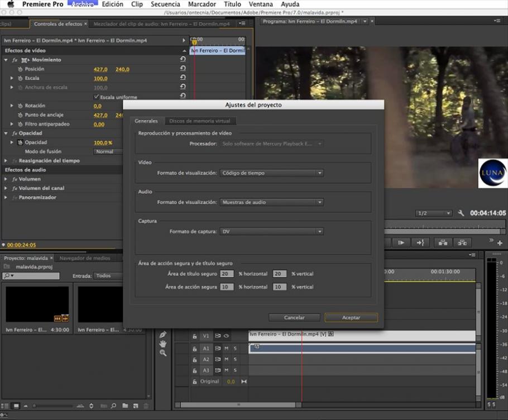The image size is (508, 420).
Task: Open the Edición menu
Action: 113,4
